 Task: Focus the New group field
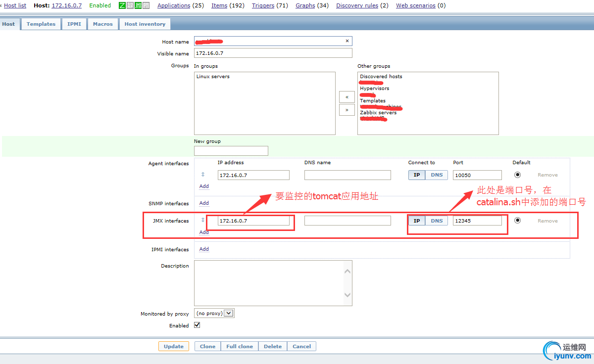pyautogui.click(x=231, y=151)
